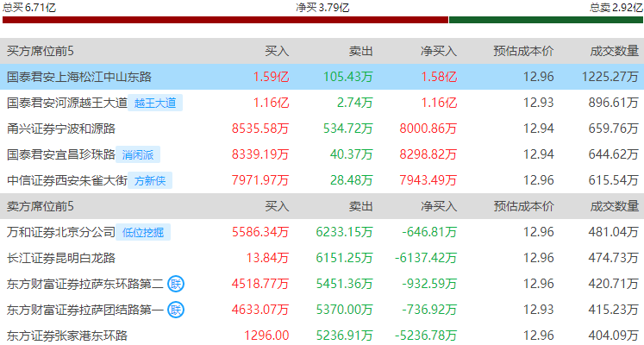Screen dimensions: 644x345
Task: Click 成交数量 header in buyer table
Action: (615, 51)
